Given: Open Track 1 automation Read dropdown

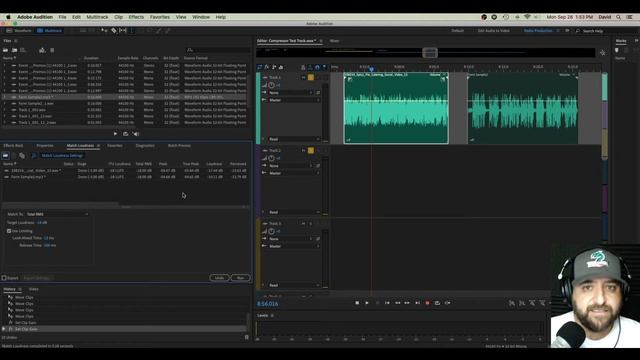Looking at the screenshot, I should (x=294, y=139).
